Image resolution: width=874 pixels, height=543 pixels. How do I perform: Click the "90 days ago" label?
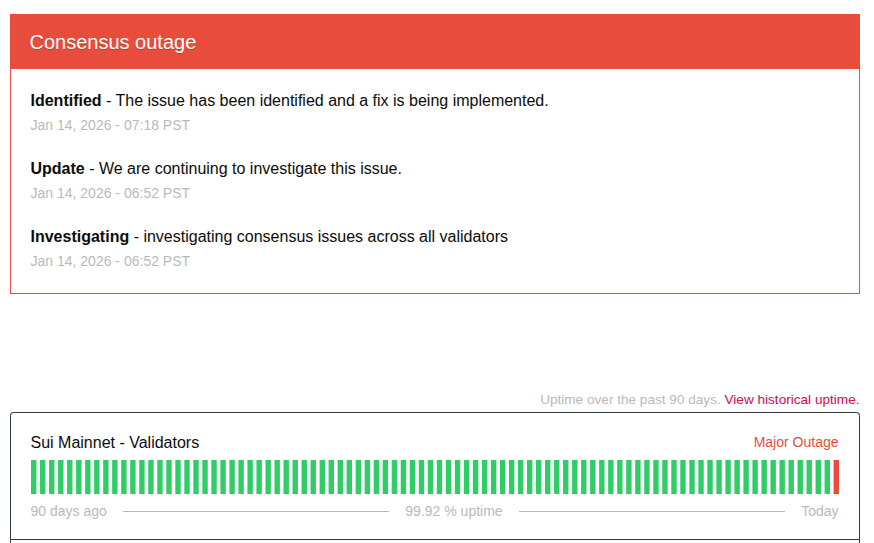(68, 511)
